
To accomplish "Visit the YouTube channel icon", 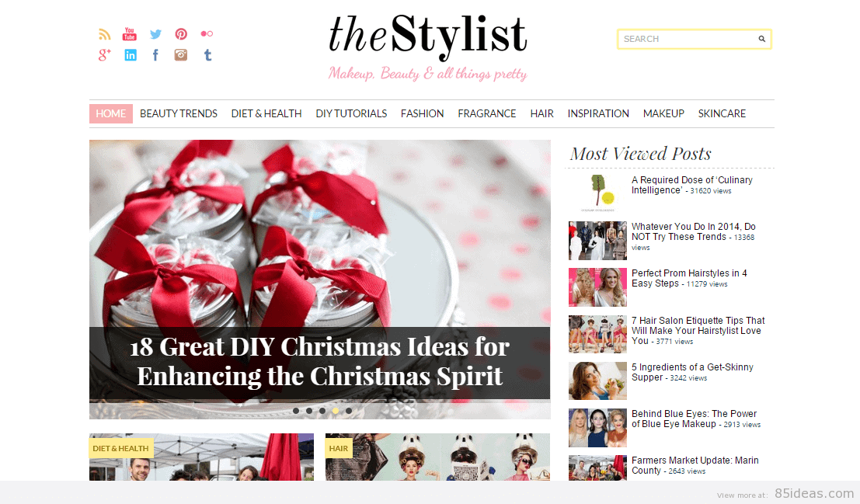I will click(130, 34).
